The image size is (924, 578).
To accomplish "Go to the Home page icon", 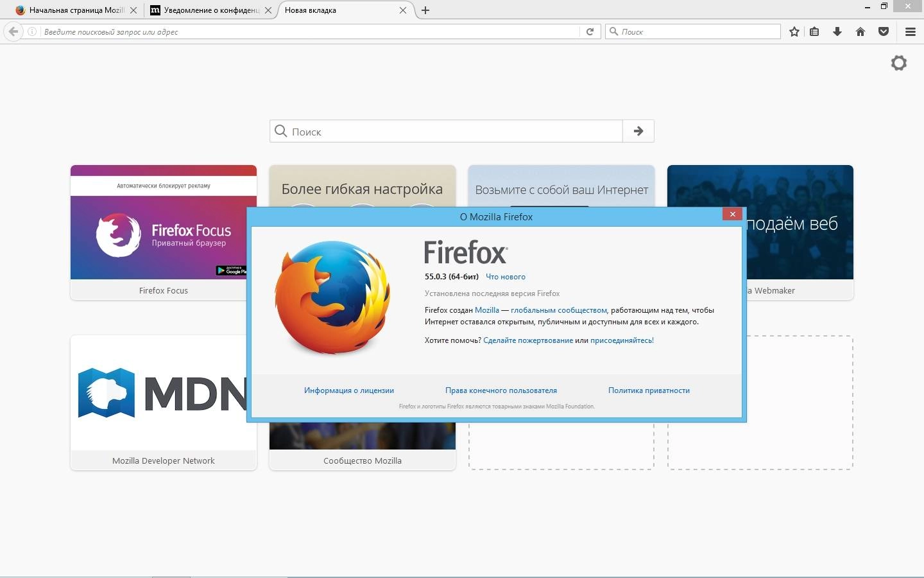I will (860, 31).
